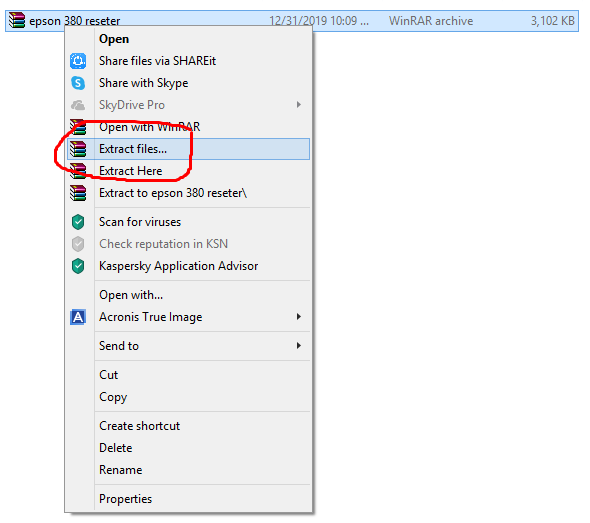
Task: Click the WinRAR archive type cell
Action: coord(431,21)
